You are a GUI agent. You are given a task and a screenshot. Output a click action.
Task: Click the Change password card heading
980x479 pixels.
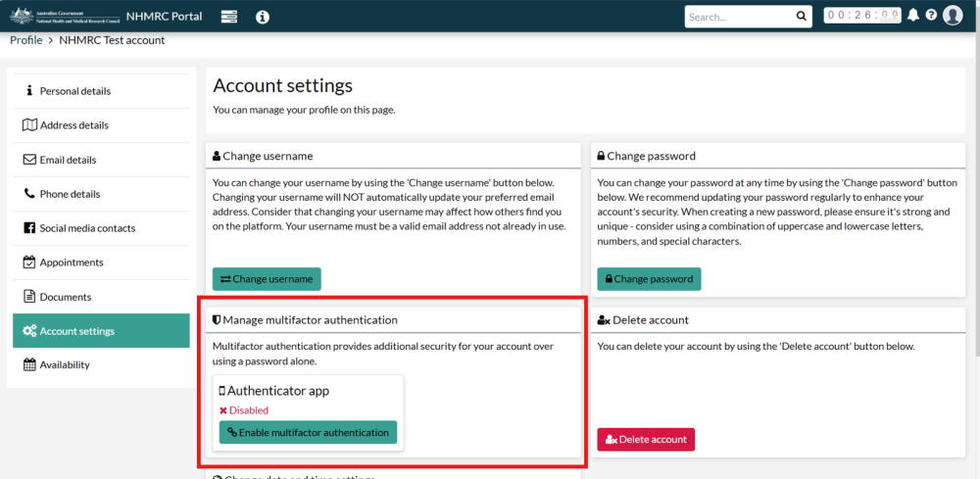[646, 156]
